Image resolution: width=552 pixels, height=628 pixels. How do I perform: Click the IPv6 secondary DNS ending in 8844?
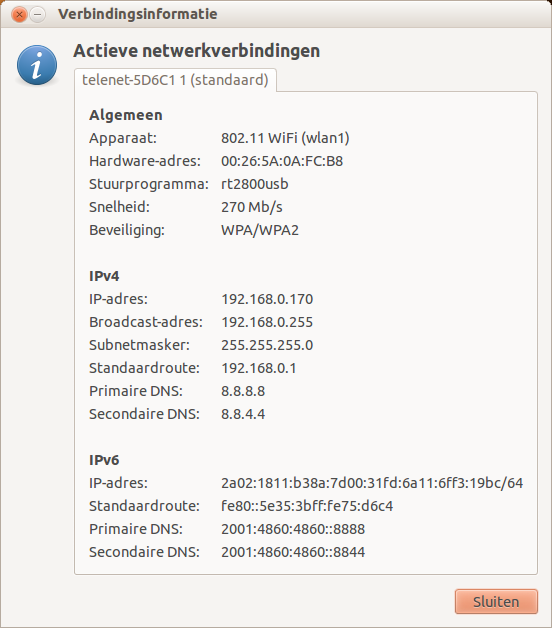[x=293, y=552]
